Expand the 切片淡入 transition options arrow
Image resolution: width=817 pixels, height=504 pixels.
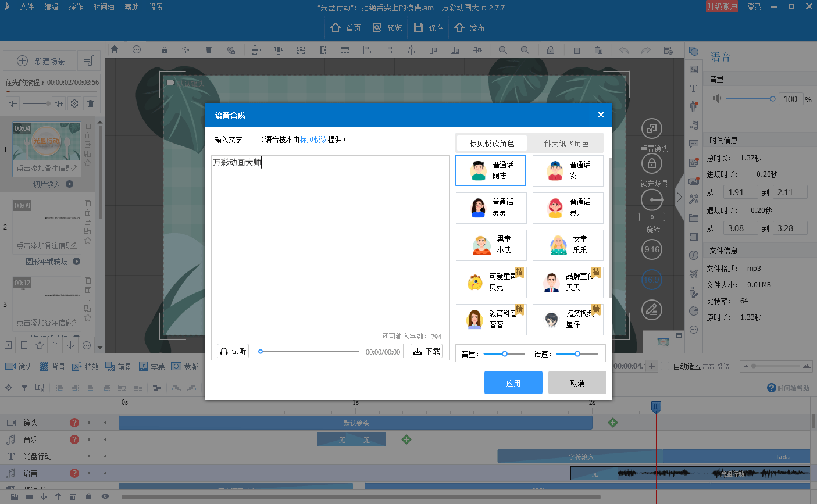pyautogui.click(x=70, y=184)
